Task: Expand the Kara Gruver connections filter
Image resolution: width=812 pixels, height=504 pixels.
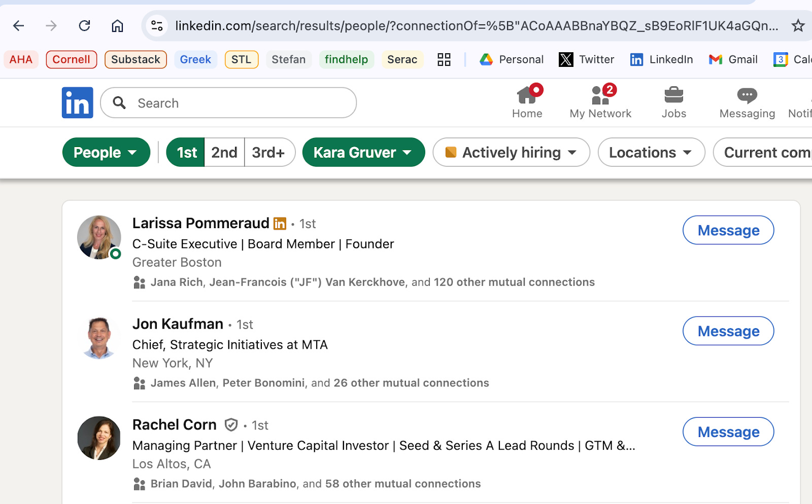Action: point(363,152)
